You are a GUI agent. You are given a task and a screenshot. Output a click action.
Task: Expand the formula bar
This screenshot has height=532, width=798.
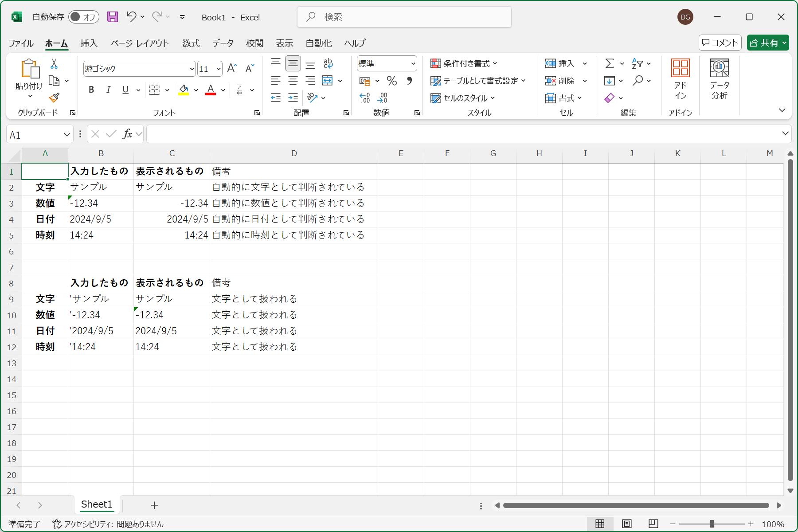click(785, 133)
